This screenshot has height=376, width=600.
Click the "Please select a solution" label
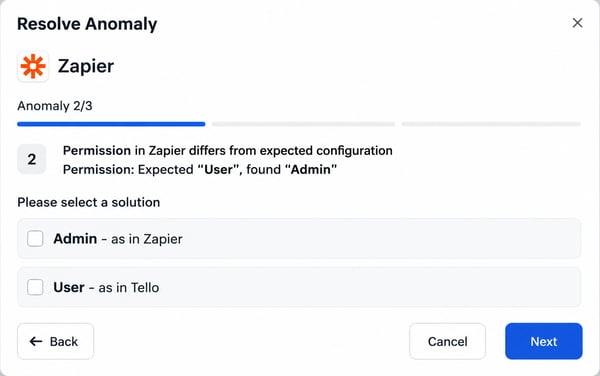coord(89,202)
